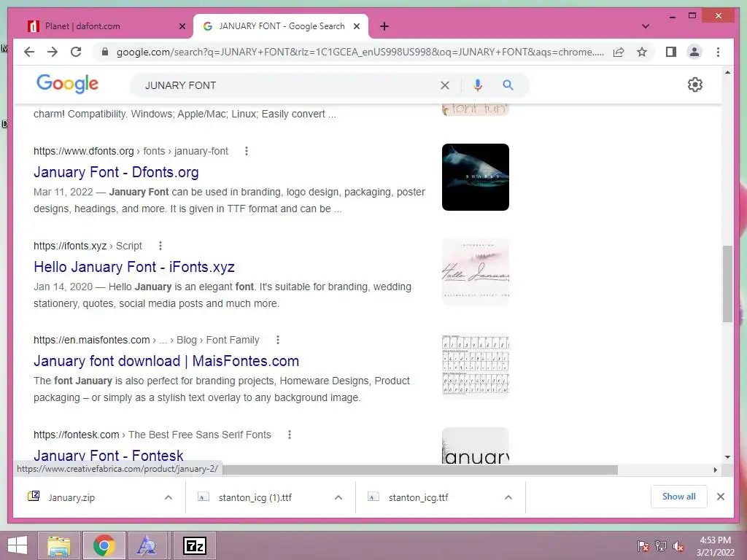
Task: Click Hello January script thumbnail
Action: [x=476, y=271]
